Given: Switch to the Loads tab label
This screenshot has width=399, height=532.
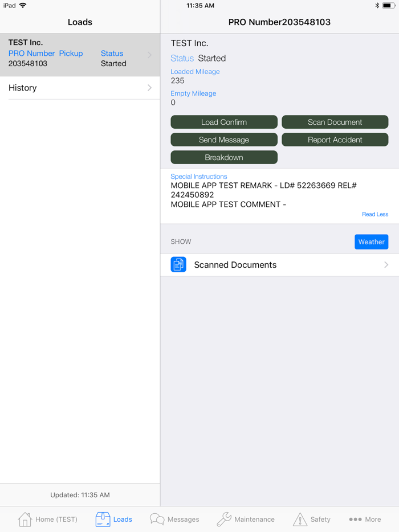Looking at the screenshot, I should coord(123,519).
